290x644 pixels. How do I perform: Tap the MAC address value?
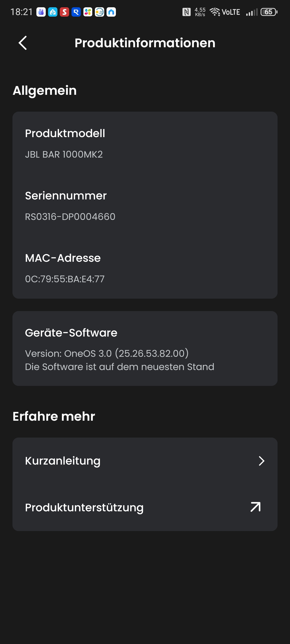click(65, 279)
